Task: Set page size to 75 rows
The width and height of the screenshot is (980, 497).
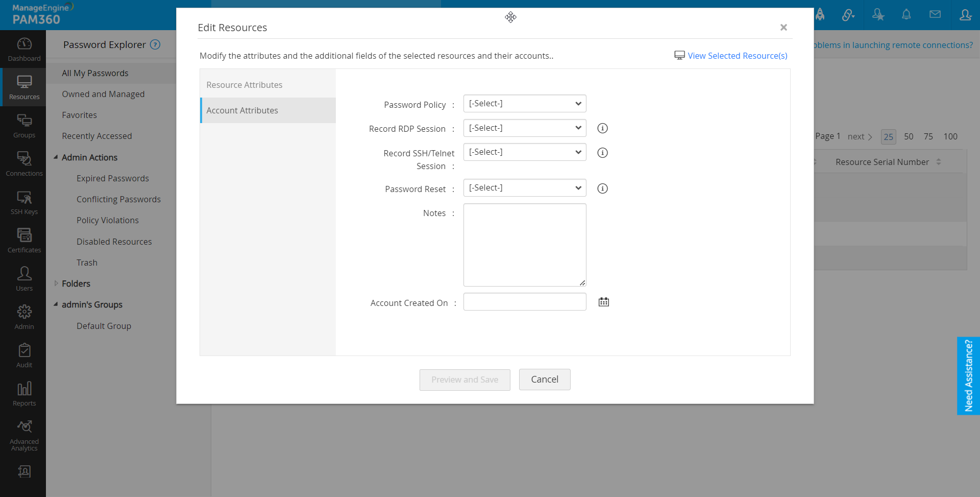Action: click(928, 136)
